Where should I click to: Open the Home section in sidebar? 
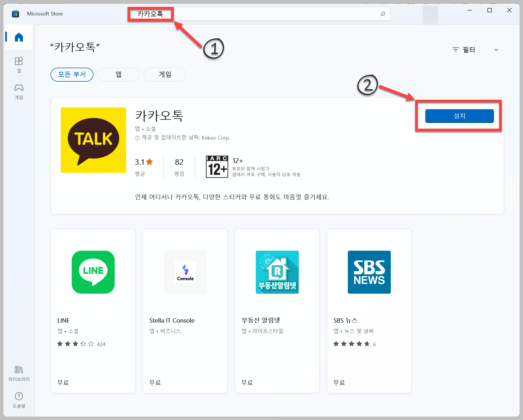point(19,37)
